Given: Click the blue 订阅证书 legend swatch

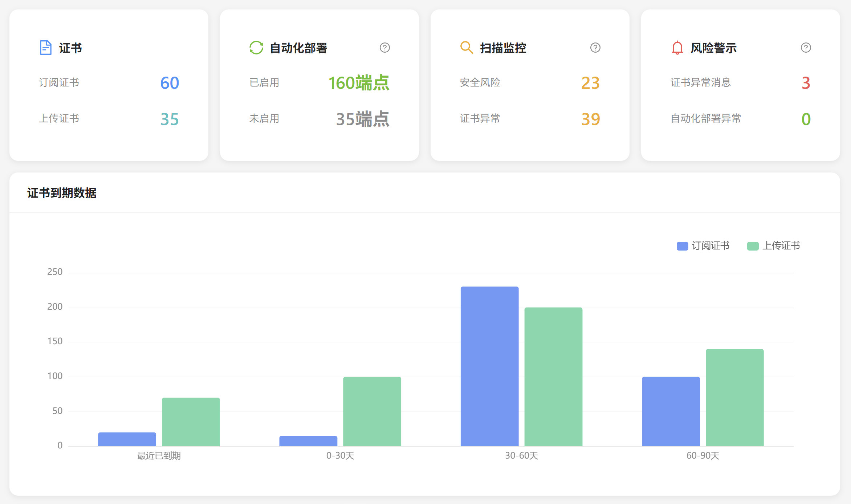Looking at the screenshot, I should [x=683, y=246].
